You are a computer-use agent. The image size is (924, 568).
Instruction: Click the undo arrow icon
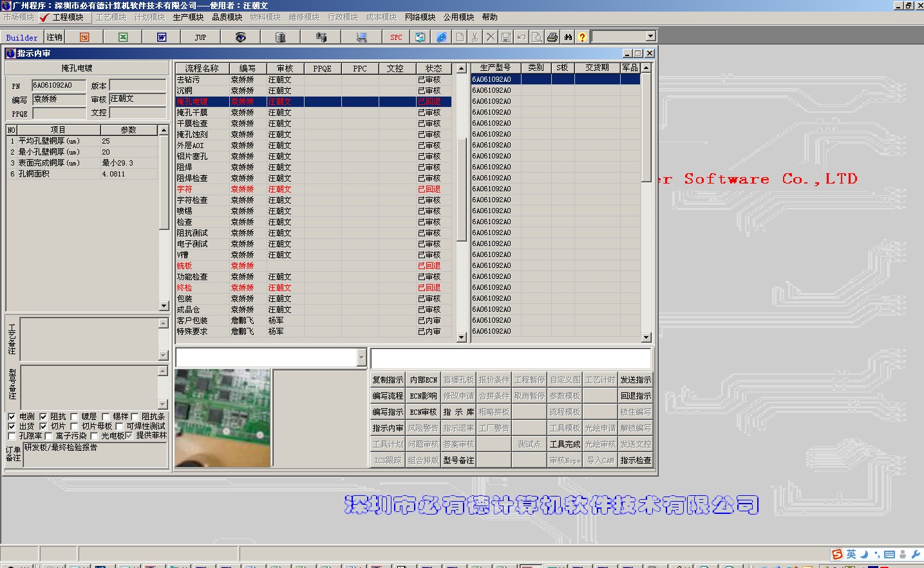pos(522,37)
